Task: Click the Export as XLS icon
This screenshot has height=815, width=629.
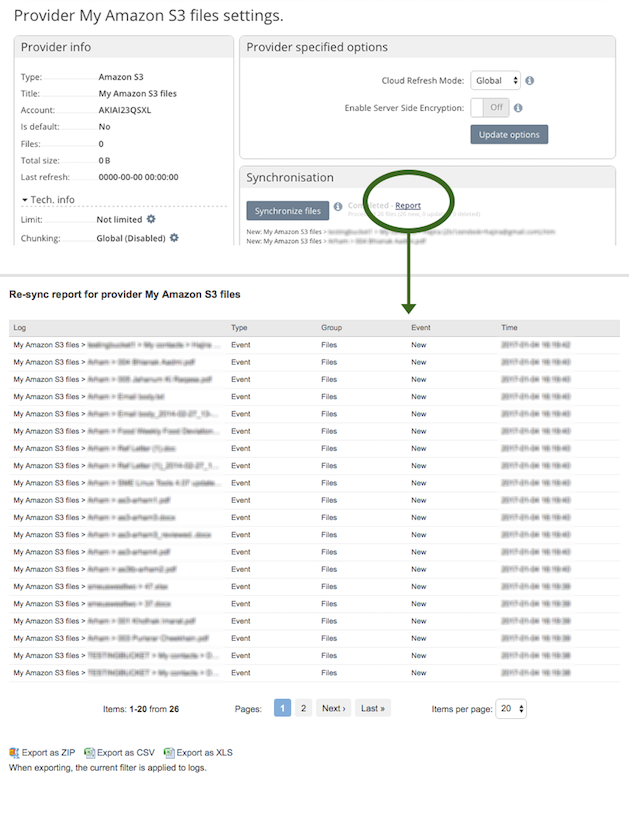Action: tap(169, 752)
